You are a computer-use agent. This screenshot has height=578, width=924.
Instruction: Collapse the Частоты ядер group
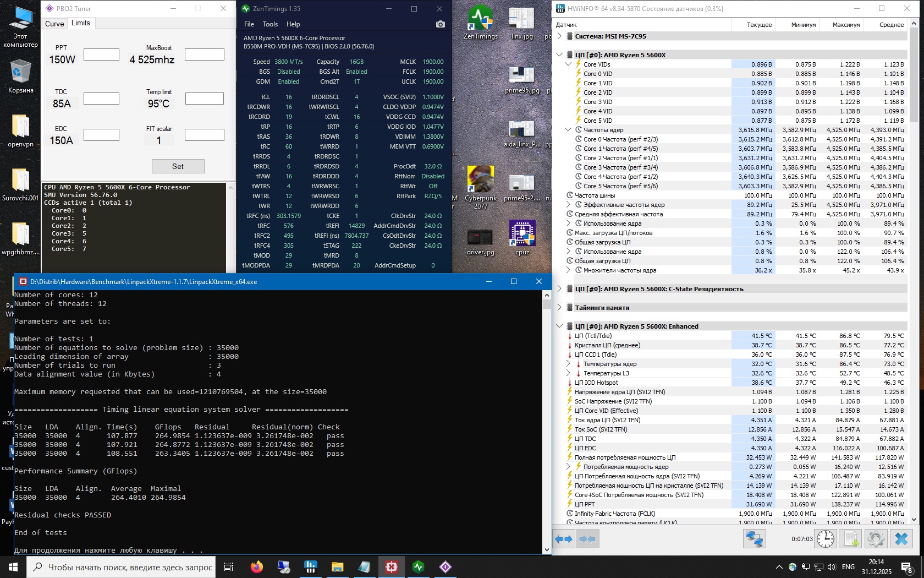point(568,130)
